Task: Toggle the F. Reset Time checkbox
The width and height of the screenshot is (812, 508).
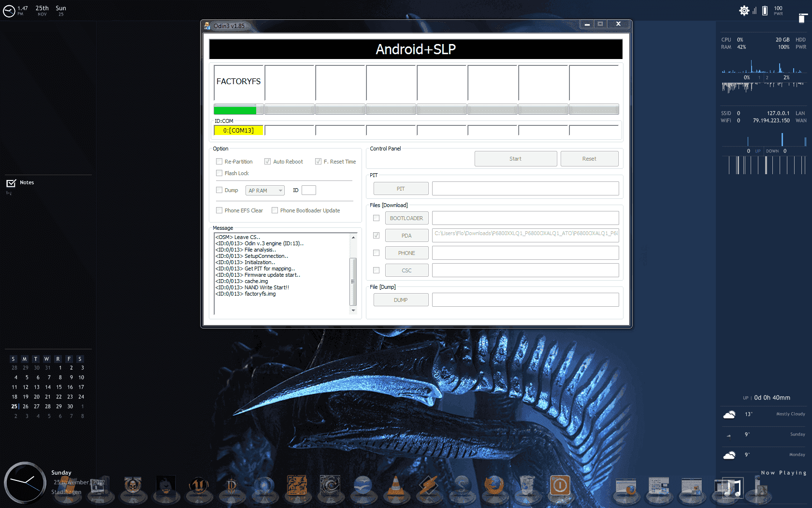Action: tap(318, 162)
